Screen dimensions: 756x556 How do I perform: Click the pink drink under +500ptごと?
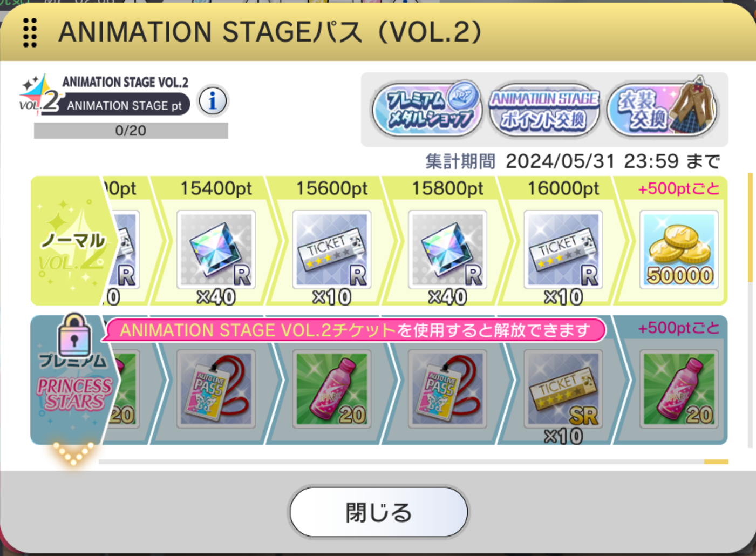(x=679, y=389)
